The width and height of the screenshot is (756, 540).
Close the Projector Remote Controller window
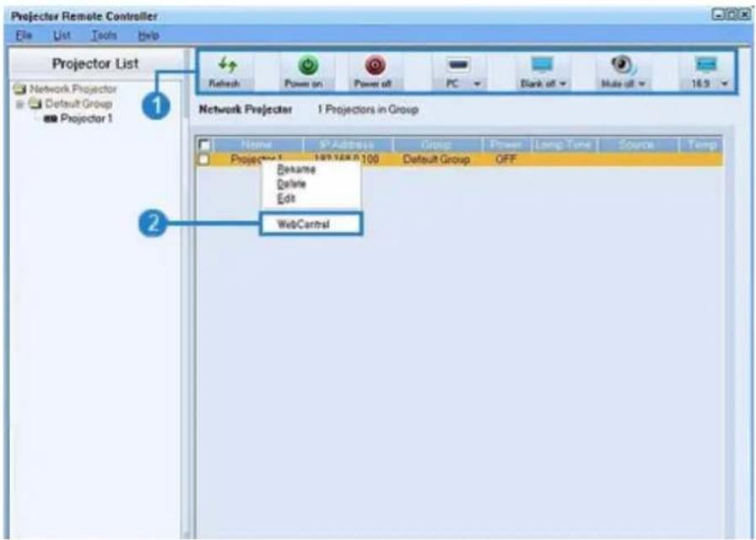click(x=744, y=15)
